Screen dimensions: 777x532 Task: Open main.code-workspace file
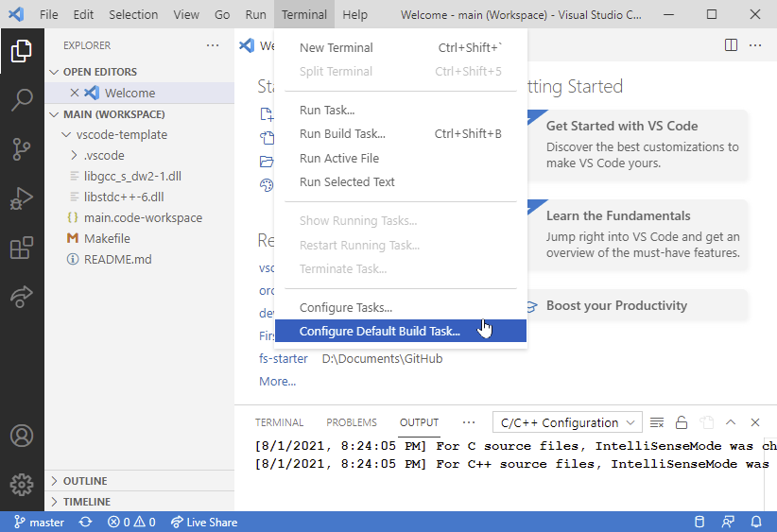click(x=139, y=218)
